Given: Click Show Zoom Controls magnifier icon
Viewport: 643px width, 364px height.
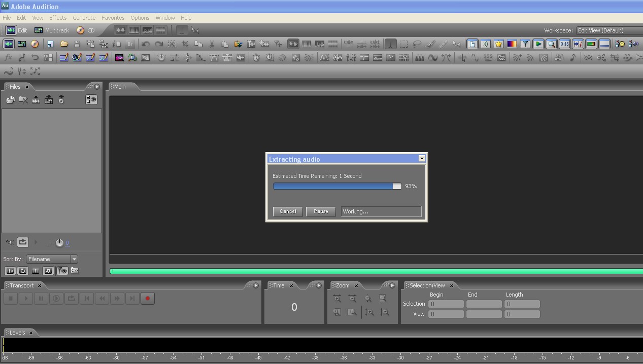Looking at the screenshot, I should tap(552, 44).
